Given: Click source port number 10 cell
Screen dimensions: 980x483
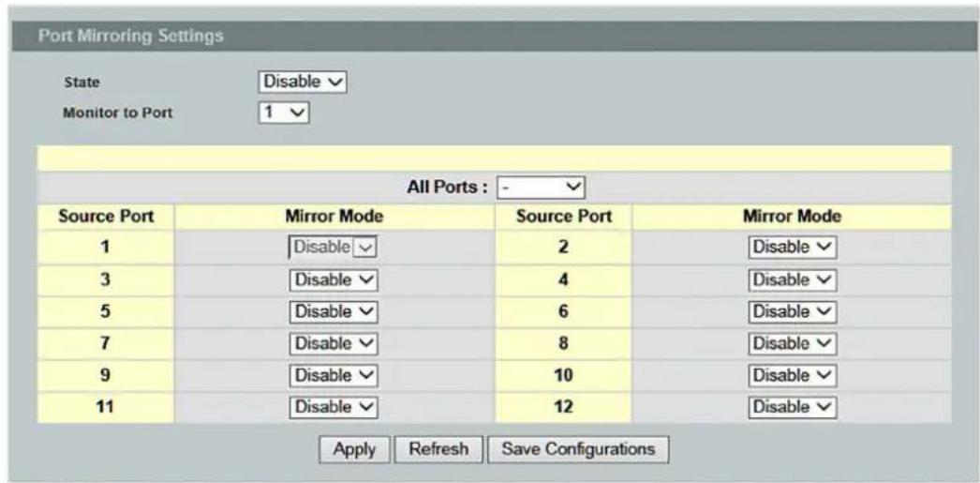Looking at the screenshot, I should click(x=562, y=375).
